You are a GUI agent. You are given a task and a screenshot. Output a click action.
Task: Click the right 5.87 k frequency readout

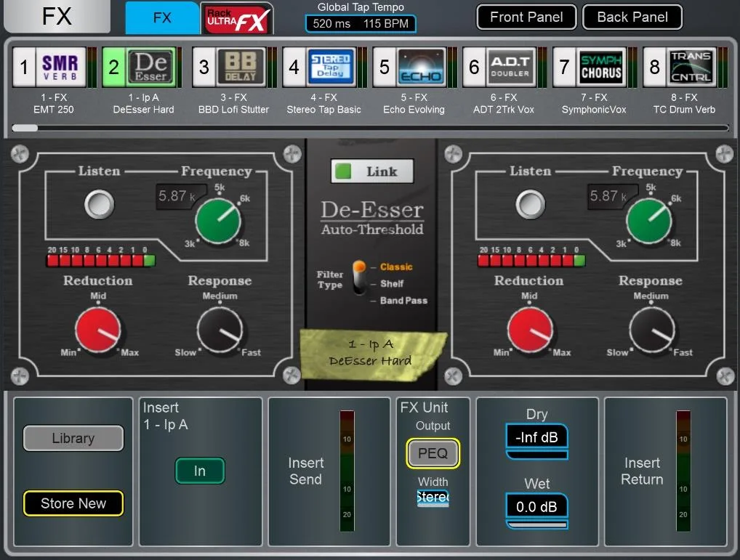[613, 196]
